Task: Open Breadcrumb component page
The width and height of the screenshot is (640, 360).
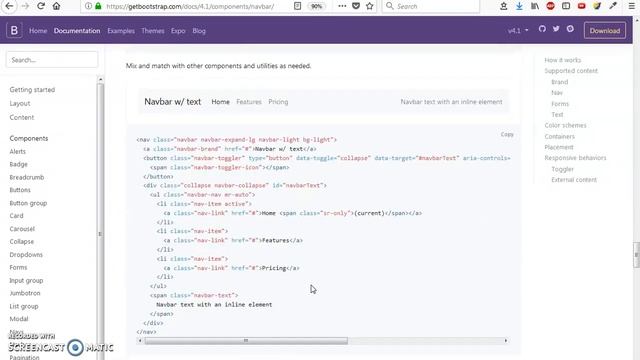Action: click(x=27, y=177)
